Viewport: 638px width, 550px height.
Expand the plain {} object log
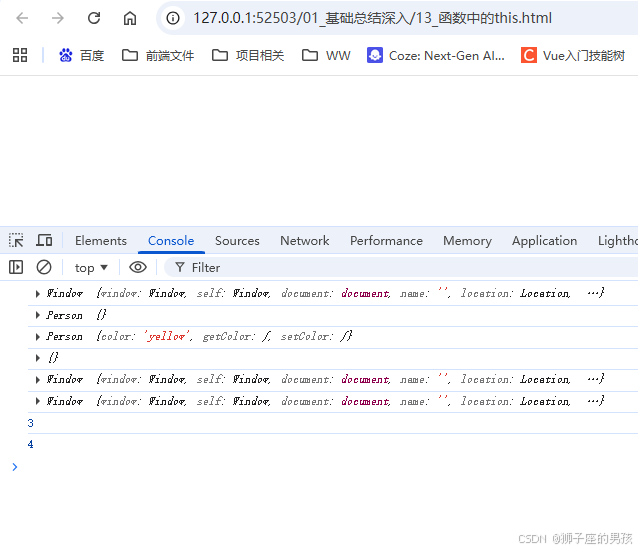tap(37, 358)
